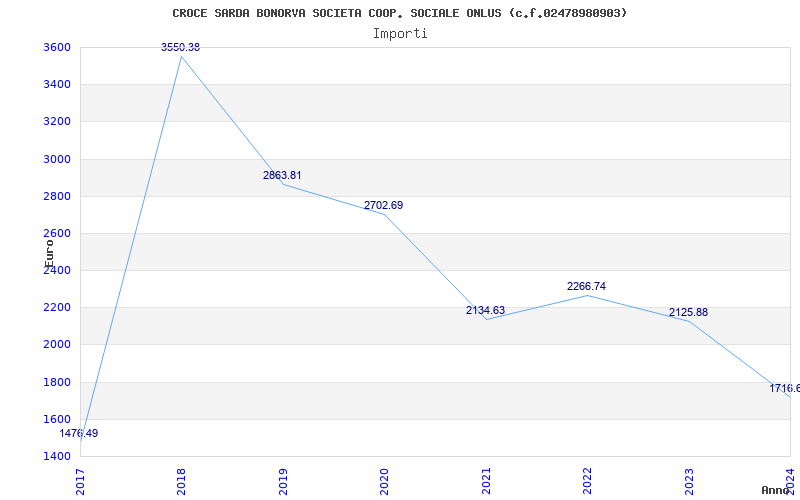
Task: Click the 2021 x-axis year label
Action: (486, 481)
